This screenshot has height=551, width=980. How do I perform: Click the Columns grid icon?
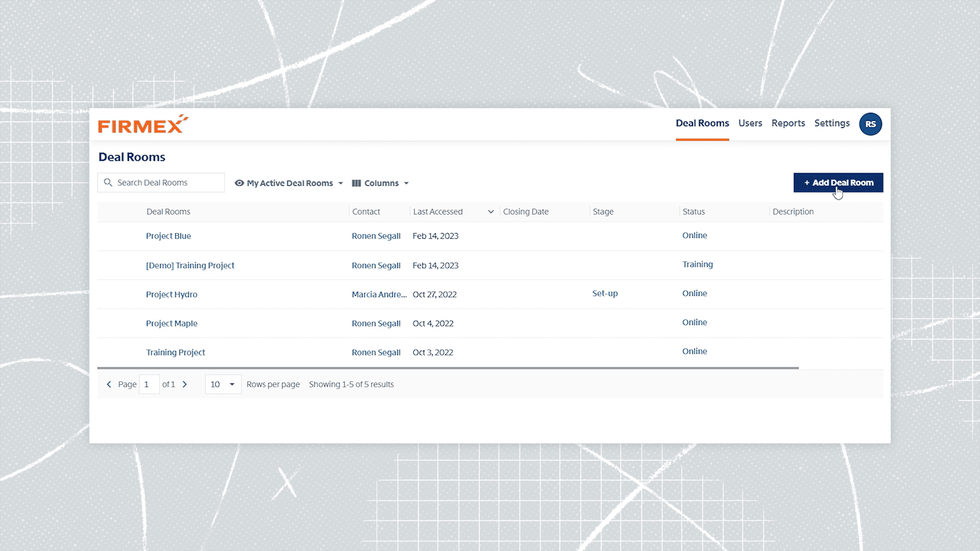356,183
